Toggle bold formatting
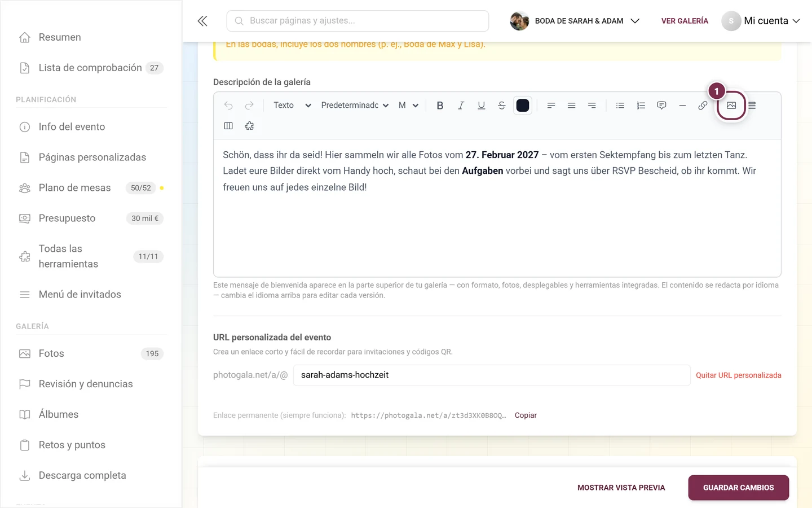The height and width of the screenshot is (508, 812). [x=440, y=106]
